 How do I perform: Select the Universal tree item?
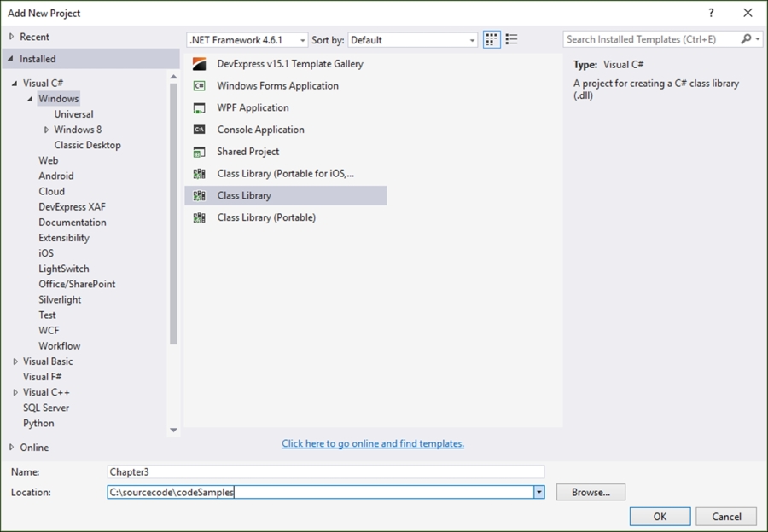(73, 114)
